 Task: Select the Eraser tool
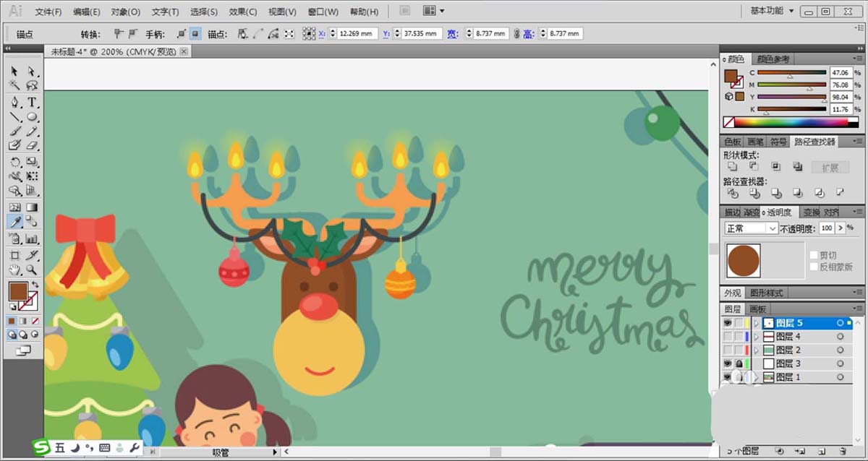(32, 146)
